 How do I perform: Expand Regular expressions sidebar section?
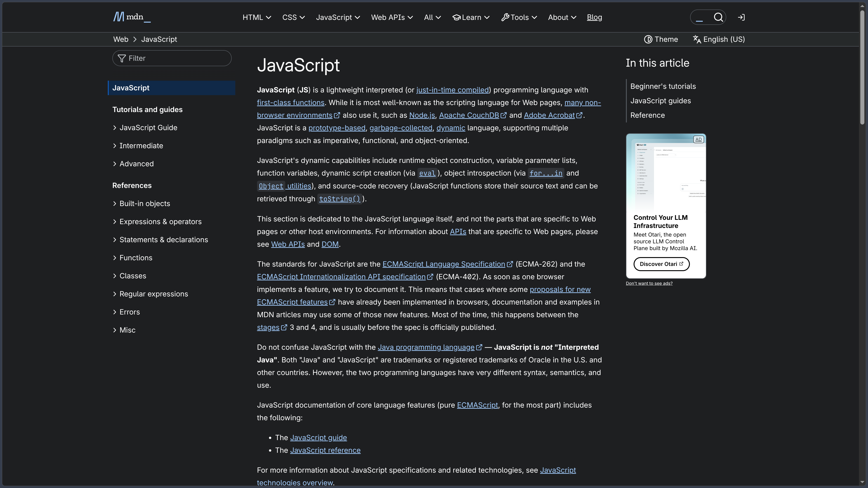pyautogui.click(x=150, y=294)
